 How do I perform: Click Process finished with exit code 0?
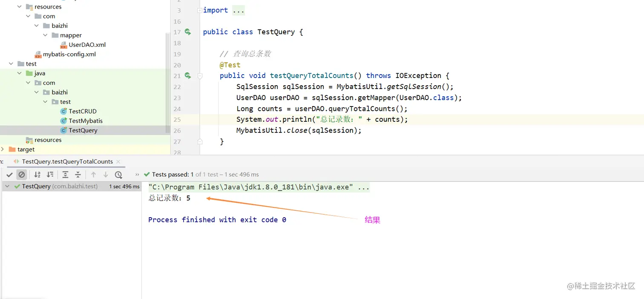pyautogui.click(x=217, y=220)
